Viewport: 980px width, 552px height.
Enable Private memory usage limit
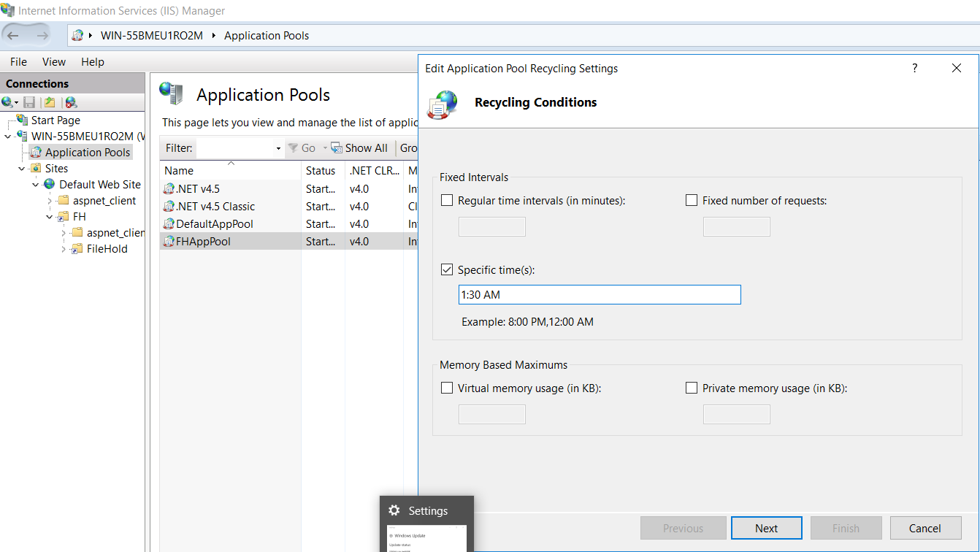[x=691, y=388]
